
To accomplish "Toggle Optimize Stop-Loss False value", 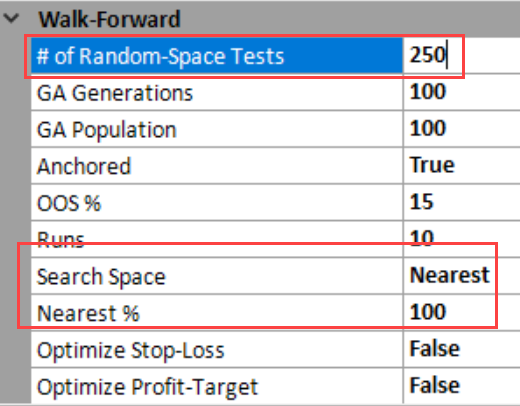I will point(462,350).
